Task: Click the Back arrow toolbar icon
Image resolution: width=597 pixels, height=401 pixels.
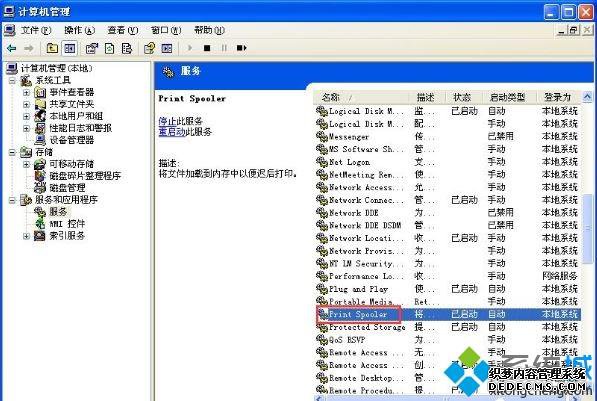Action: click(12, 48)
